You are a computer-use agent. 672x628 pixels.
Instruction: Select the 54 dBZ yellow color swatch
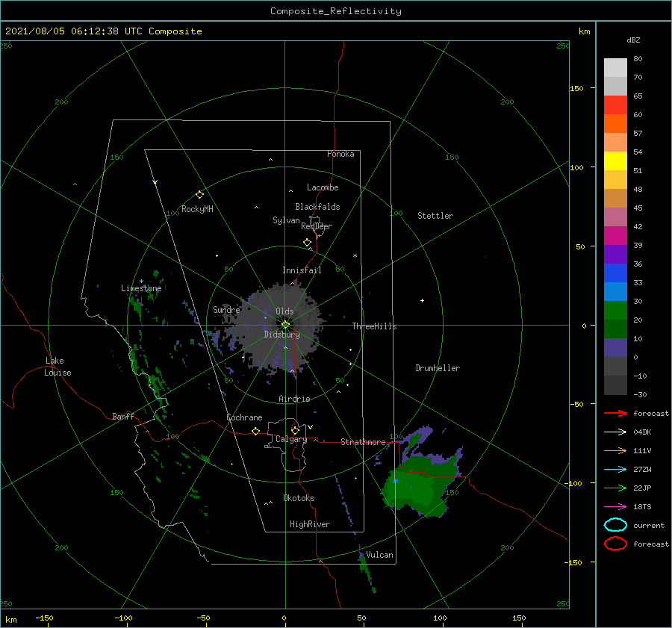pos(615,161)
